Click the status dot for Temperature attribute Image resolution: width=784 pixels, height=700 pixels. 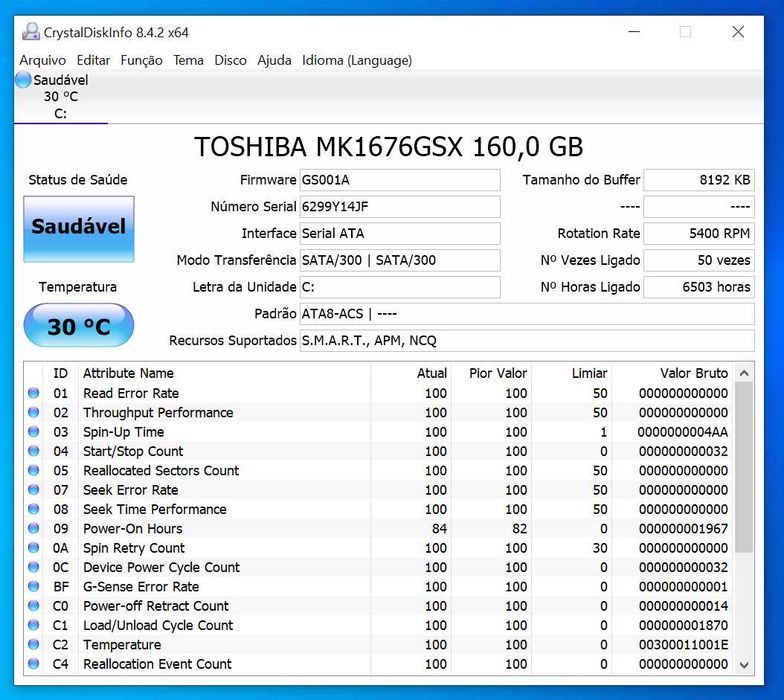click(x=34, y=644)
